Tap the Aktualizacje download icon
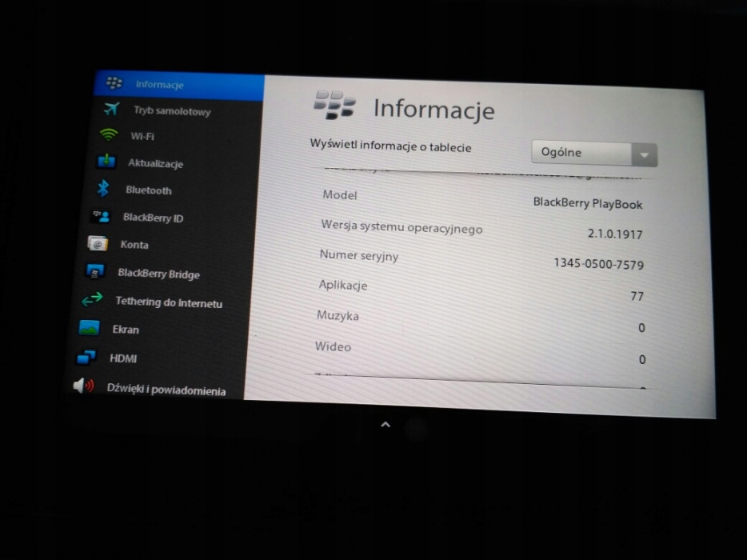Image resolution: width=747 pixels, height=560 pixels. point(106,162)
